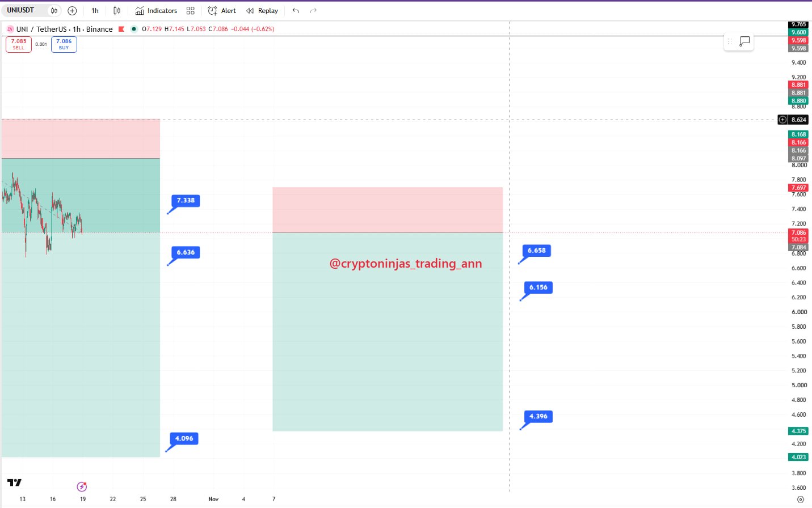Open the indicator templates grid icon
The image size is (812, 508).
click(191, 11)
